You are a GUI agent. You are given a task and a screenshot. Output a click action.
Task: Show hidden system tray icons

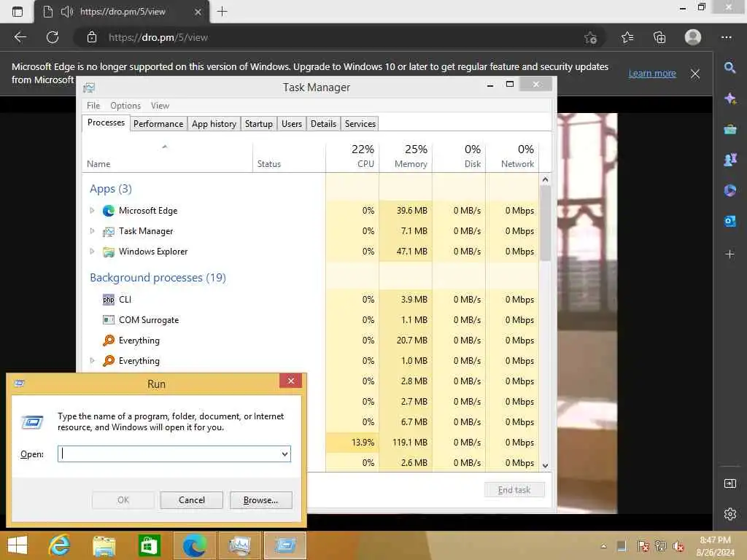pyautogui.click(x=603, y=546)
